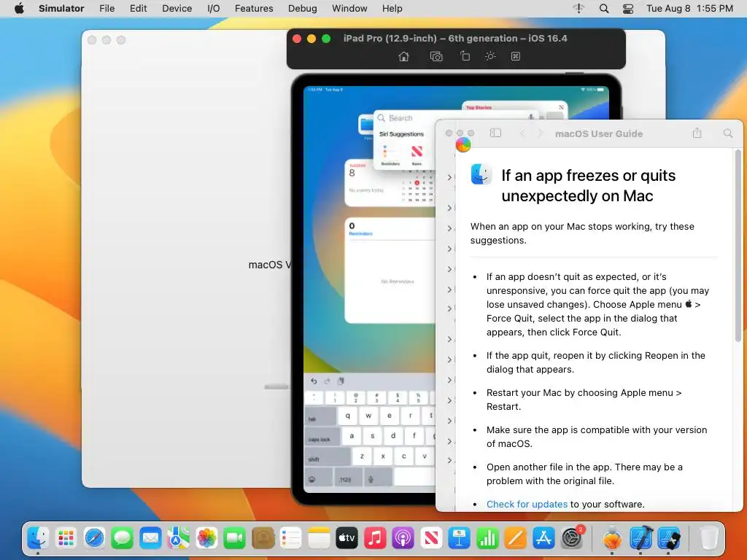Toggle the macOS User Guide sidebar
The width and height of the screenshot is (747, 560).
pos(495,133)
